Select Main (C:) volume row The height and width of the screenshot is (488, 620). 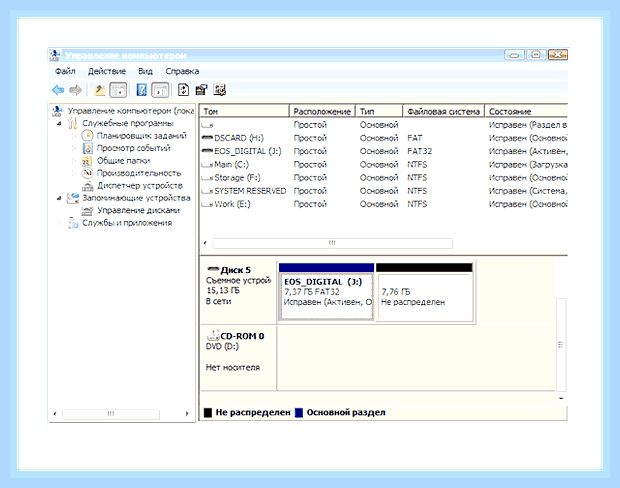384,165
